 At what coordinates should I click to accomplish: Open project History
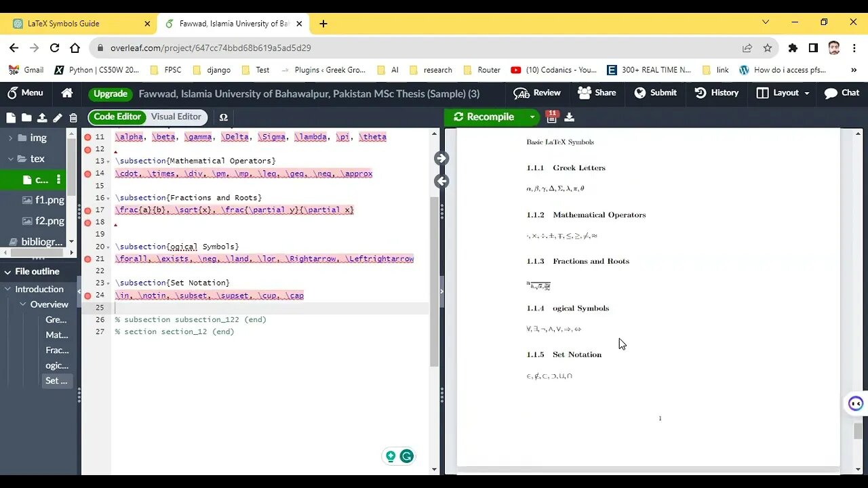[x=716, y=93]
